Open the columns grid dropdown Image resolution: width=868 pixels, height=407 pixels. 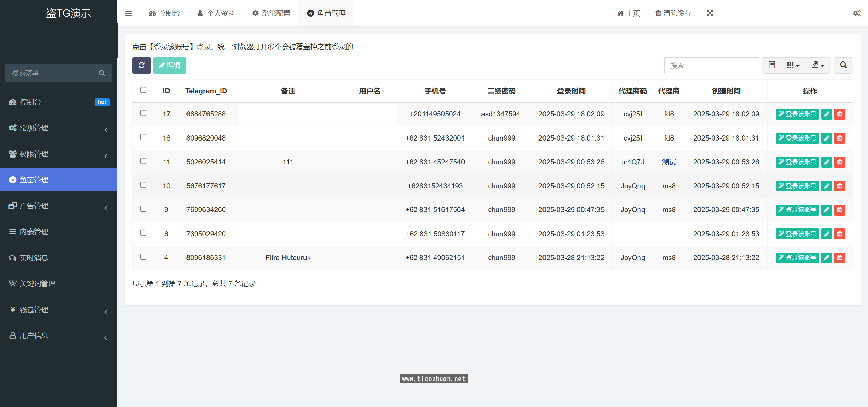[793, 65]
